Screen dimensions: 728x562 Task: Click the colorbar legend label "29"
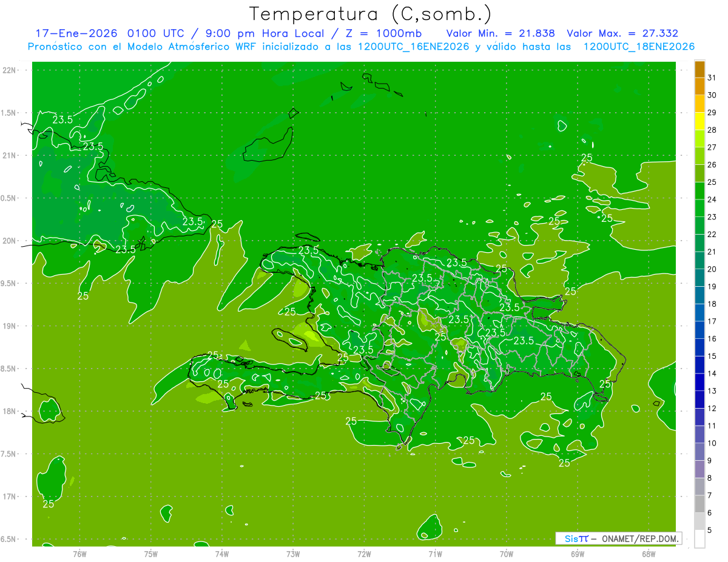coord(712,112)
